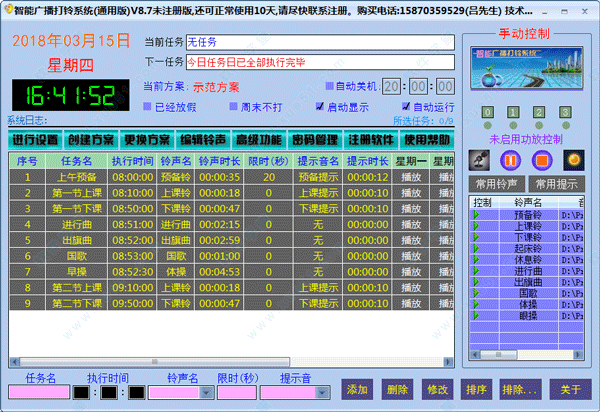Click the 添加 button

click(x=358, y=389)
